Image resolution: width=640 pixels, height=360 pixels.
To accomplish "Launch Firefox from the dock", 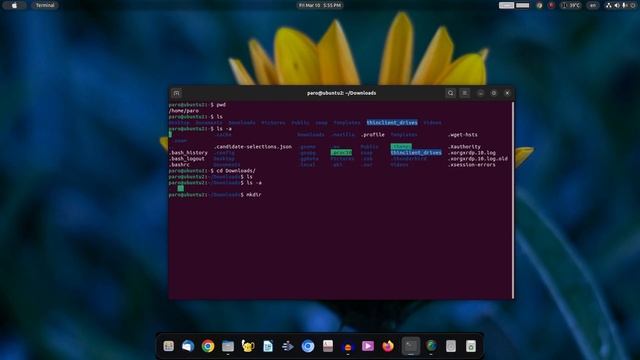I will point(388,346).
